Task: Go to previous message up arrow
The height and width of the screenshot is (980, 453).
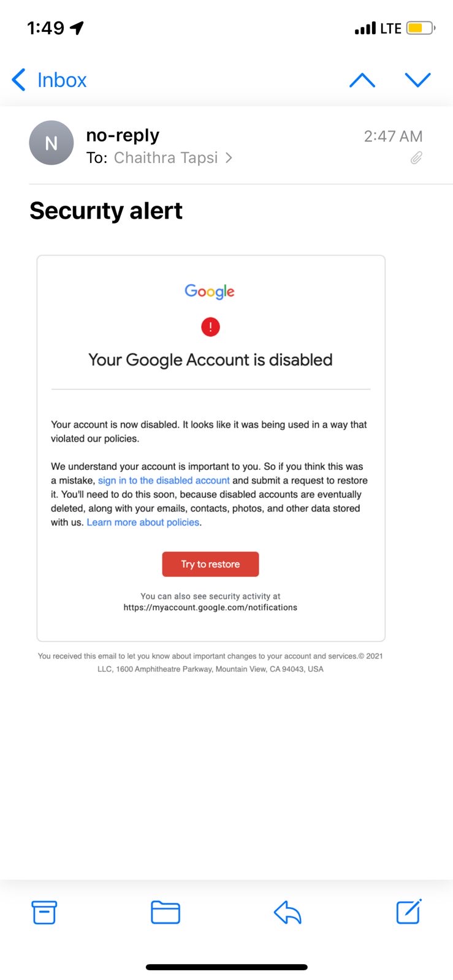Action: 362,80
